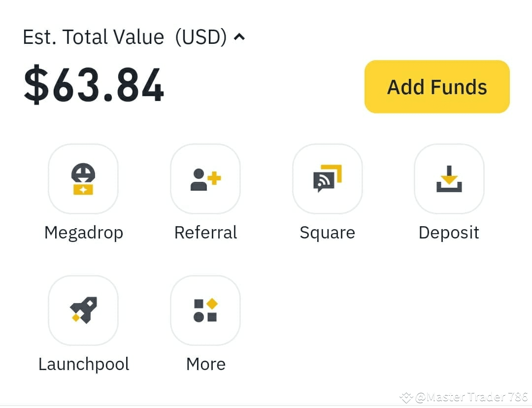The image size is (532, 408).
Task: Tap the Square text label
Action: (x=328, y=233)
